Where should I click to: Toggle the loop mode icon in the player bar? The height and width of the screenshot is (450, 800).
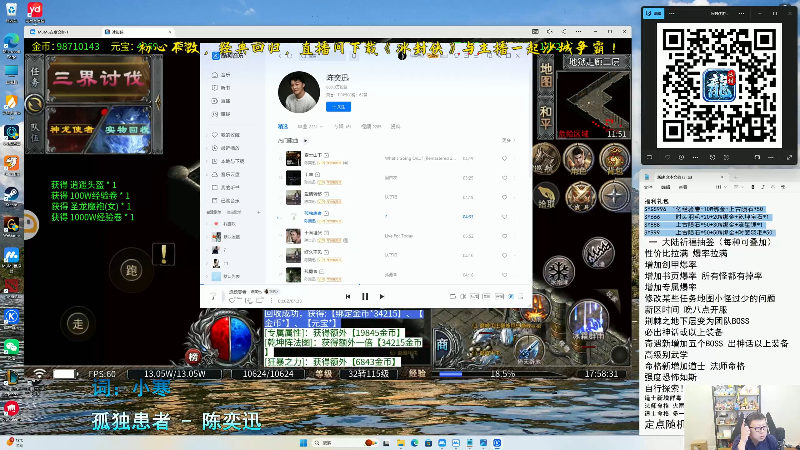point(452,296)
